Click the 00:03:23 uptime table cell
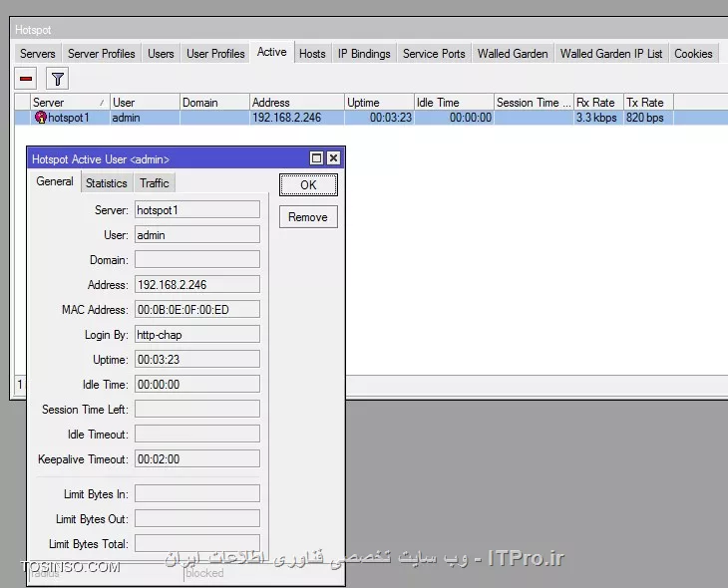Screen dimensions: 728x588 (379, 118)
